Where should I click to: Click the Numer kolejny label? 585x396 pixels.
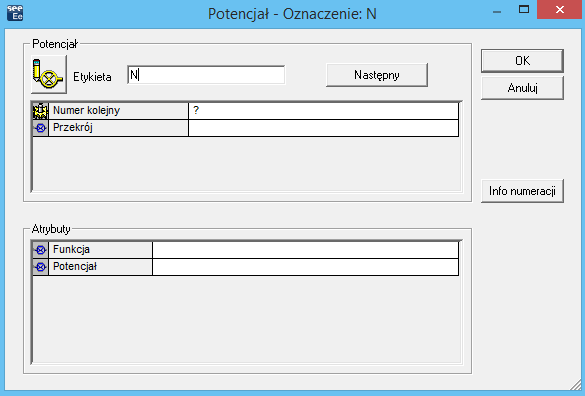(x=86, y=110)
